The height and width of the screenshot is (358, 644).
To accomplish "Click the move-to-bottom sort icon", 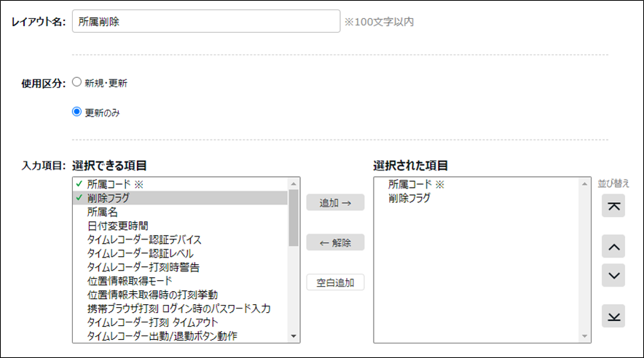I will coord(613,316).
